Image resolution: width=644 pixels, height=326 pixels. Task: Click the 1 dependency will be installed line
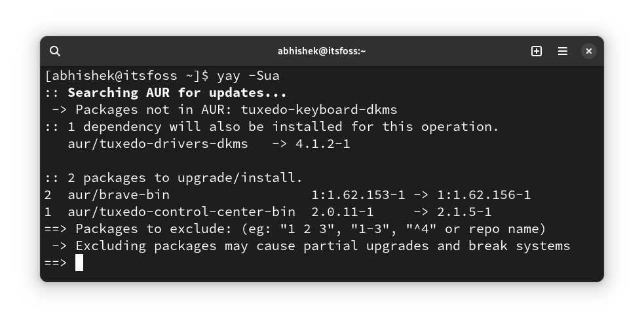(x=271, y=127)
